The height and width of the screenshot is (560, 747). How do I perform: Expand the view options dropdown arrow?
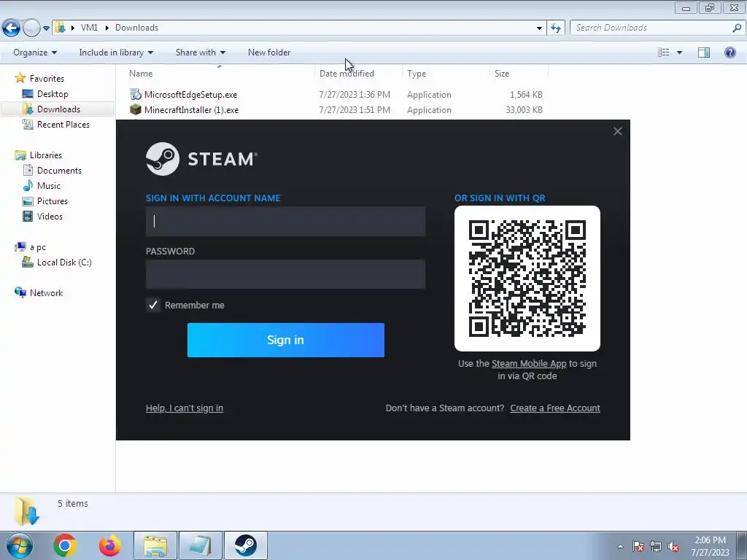tap(679, 52)
